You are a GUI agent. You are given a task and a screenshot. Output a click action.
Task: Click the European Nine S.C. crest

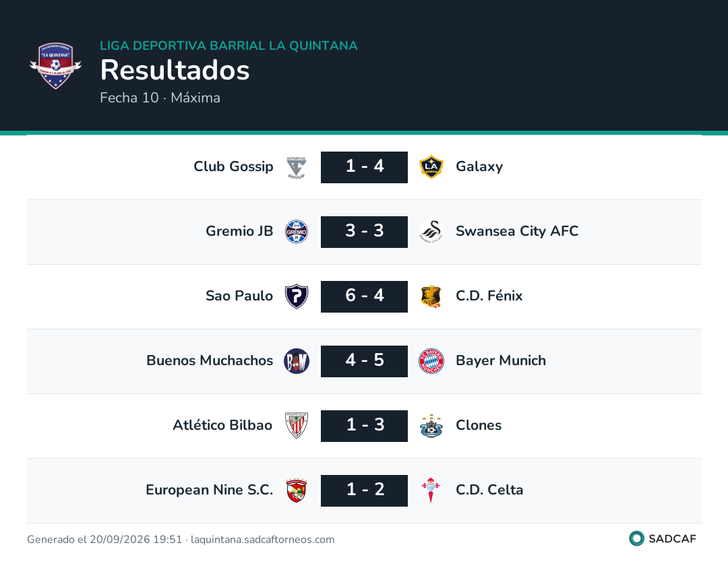296,490
